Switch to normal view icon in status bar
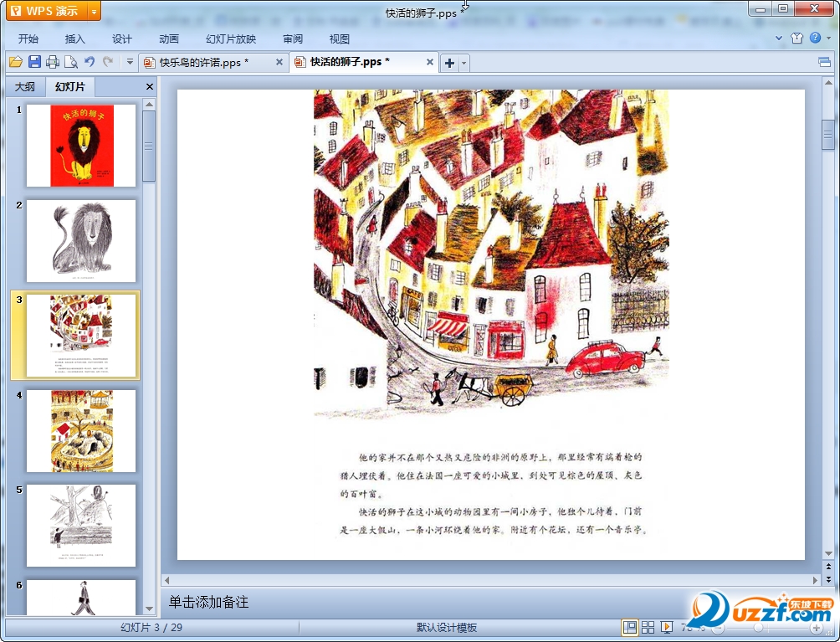840x642 pixels. pyautogui.click(x=629, y=627)
